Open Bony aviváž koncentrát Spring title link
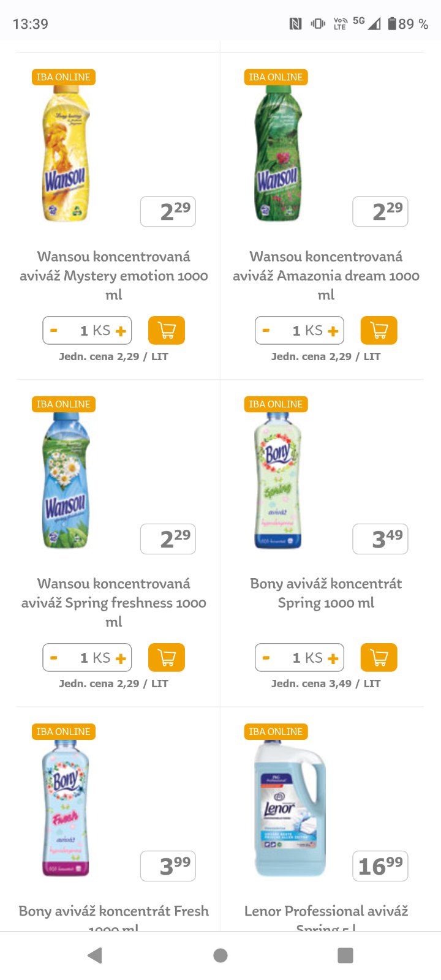This screenshot has height=980, width=441. 326,593
